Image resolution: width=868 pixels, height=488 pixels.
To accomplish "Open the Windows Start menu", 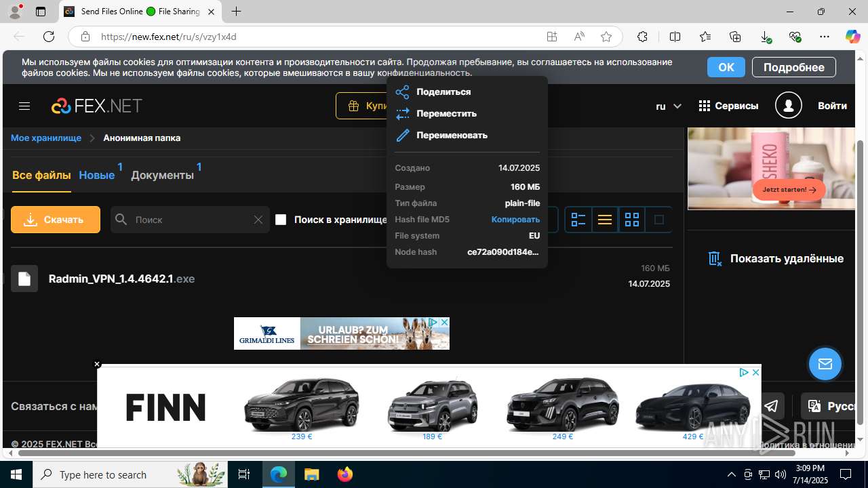I will click(x=16, y=474).
